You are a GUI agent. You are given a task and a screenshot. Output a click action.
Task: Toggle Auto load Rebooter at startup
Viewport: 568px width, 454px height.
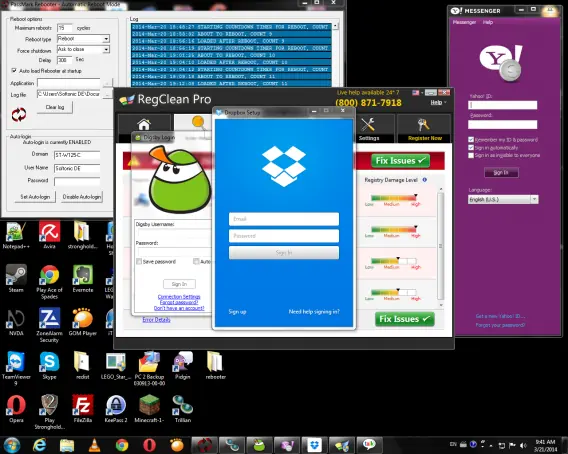point(14,70)
